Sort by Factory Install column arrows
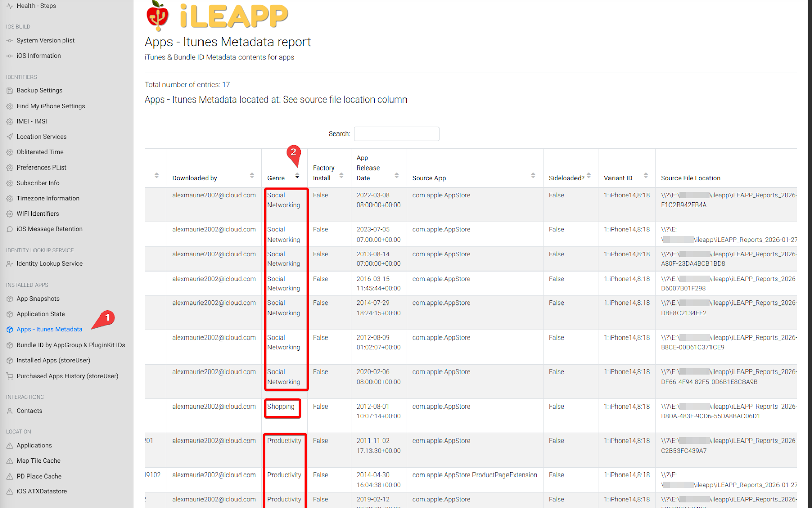 coord(341,175)
